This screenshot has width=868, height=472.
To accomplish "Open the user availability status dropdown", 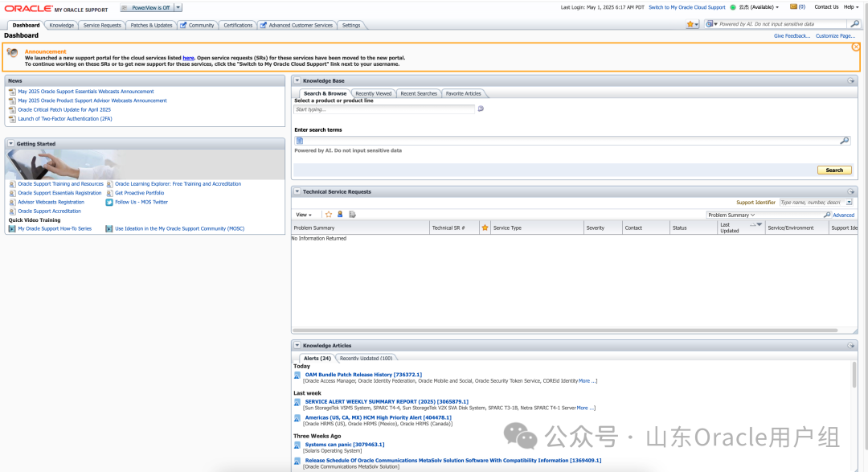I will pyautogui.click(x=759, y=7).
